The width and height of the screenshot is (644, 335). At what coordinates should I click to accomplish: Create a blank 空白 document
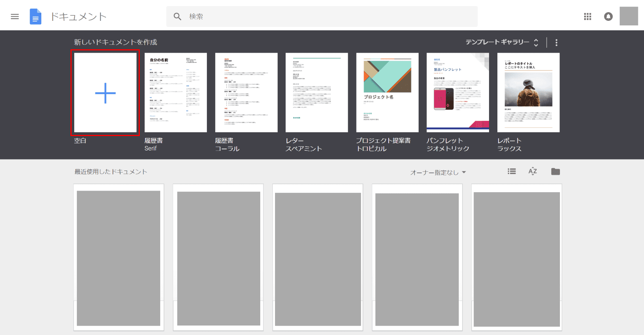point(105,92)
